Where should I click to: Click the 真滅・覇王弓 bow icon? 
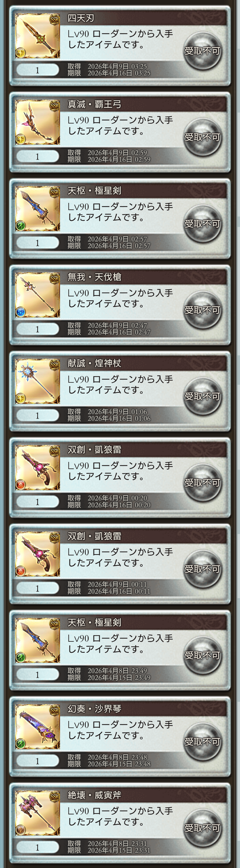pos(37,122)
